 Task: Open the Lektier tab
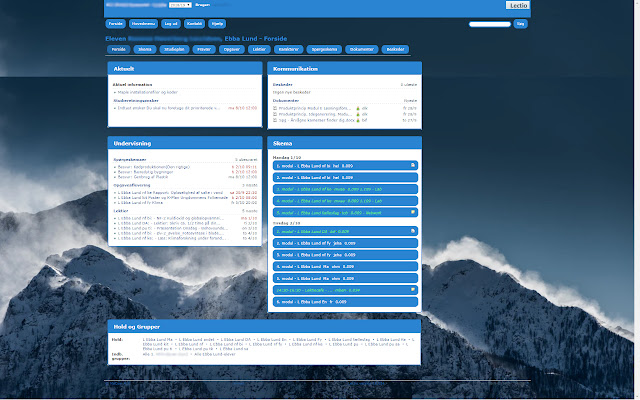[260, 48]
